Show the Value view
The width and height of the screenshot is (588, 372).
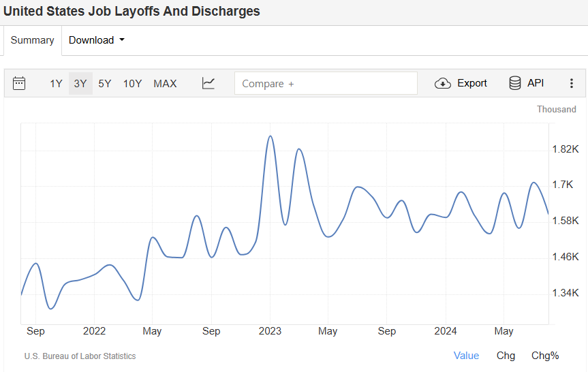point(466,356)
